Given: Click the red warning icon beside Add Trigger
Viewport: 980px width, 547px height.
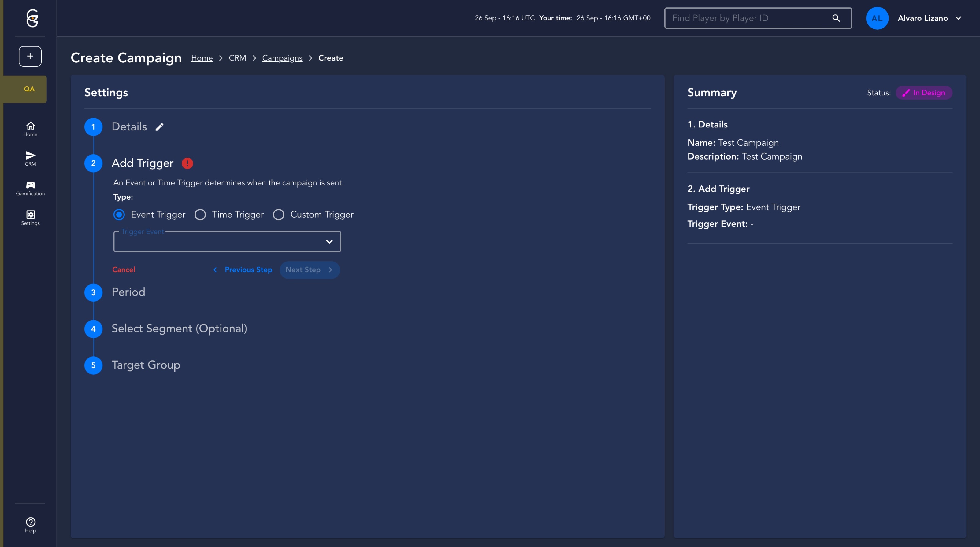Looking at the screenshot, I should (187, 163).
